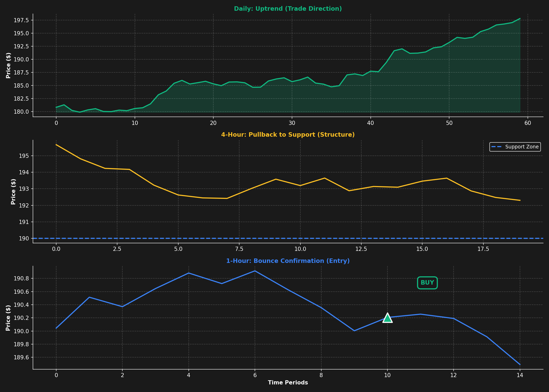Click the 4-Hour: Pullback to Support title
The height and width of the screenshot is (392, 549).
[x=288, y=135]
